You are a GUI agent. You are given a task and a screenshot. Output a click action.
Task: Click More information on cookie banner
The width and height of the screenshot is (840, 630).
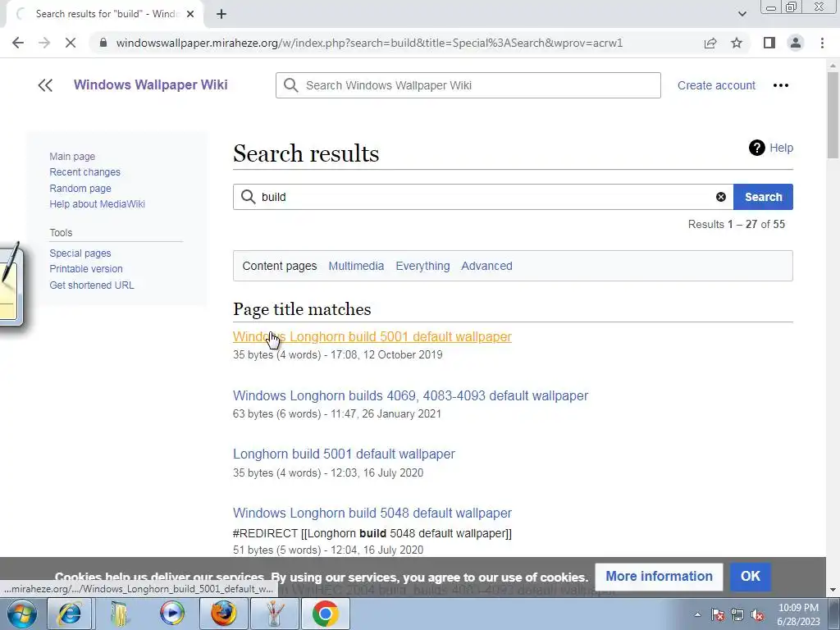(x=659, y=576)
